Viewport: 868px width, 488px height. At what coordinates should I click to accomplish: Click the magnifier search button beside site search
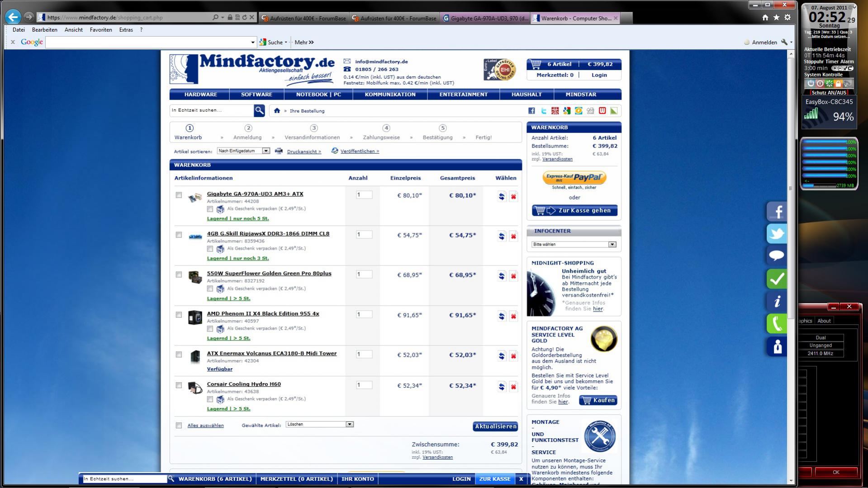(x=259, y=110)
